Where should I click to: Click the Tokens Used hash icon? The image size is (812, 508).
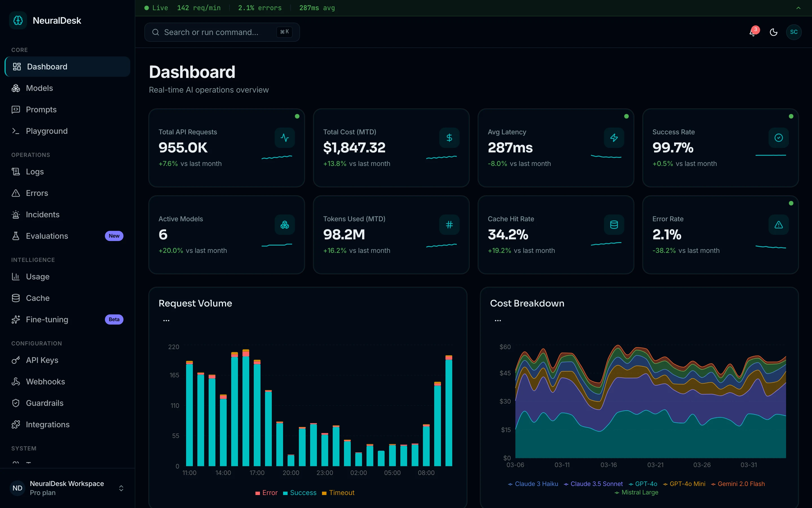coord(449,225)
